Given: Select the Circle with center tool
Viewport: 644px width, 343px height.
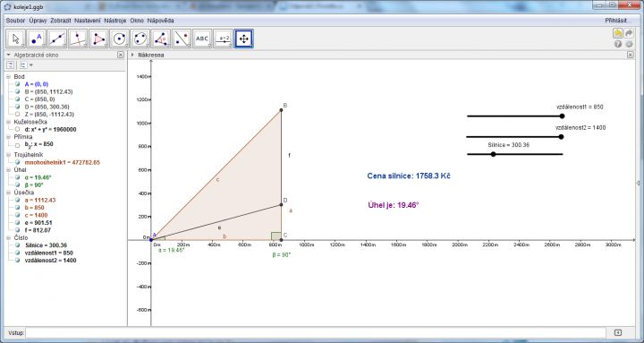Looking at the screenshot, I should (120, 39).
